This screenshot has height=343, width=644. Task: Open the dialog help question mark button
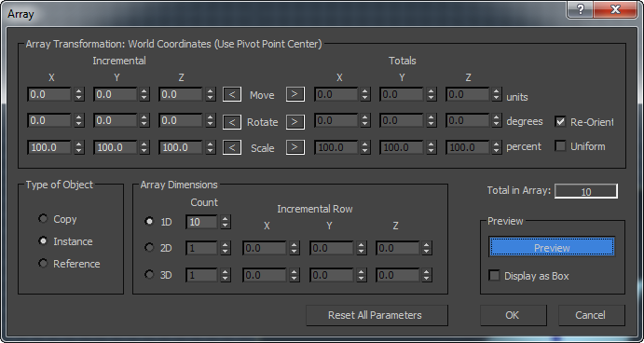tap(580, 9)
